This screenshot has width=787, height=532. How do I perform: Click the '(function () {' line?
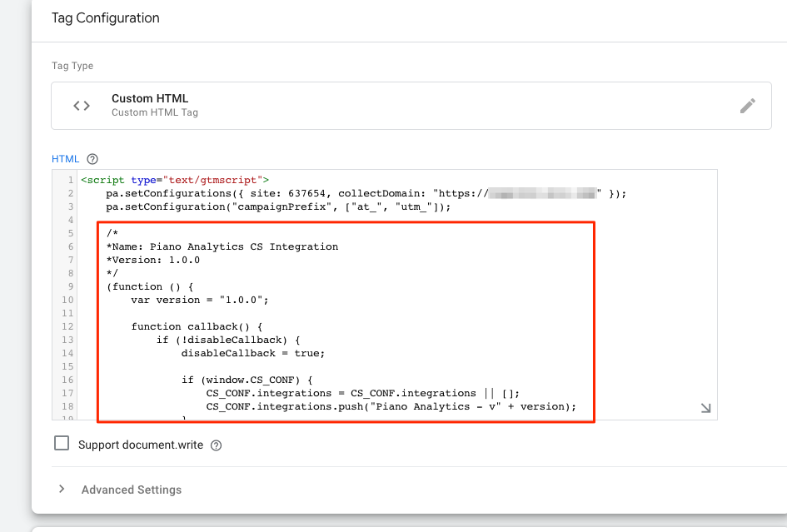pos(150,286)
